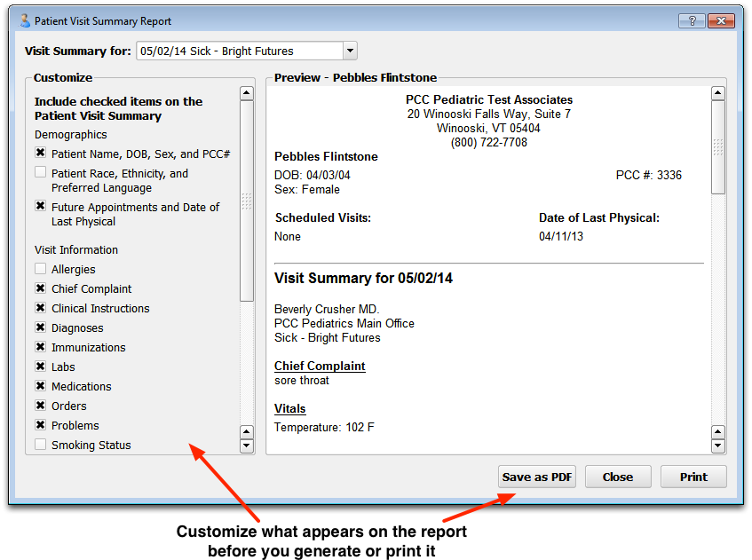Click the DOB: 04/03/04 text
Image resolution: width=752 pixels, height=560 pixels.
click(x=313, y=175)
